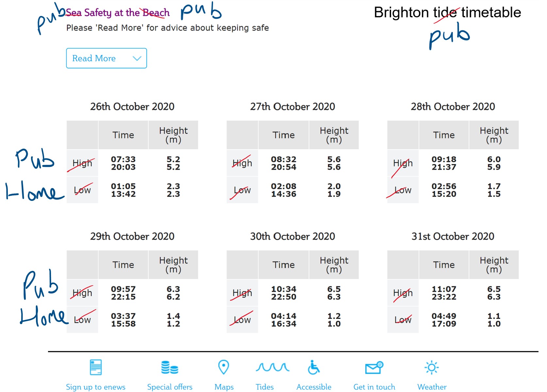This screenshot has width=547, height=392.
Task: Go to the Maps menu label
Action: coord(224,387)
